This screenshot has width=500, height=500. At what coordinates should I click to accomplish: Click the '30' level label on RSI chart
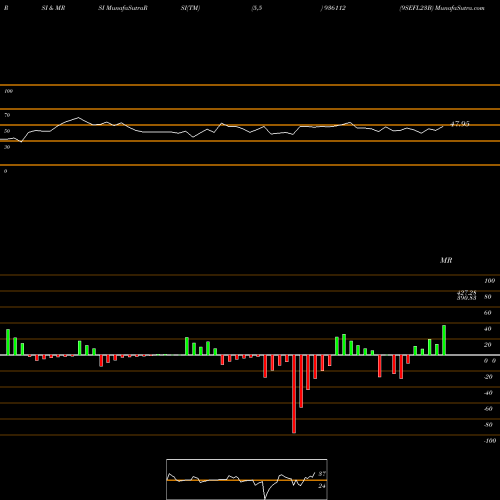pos(7,147)
